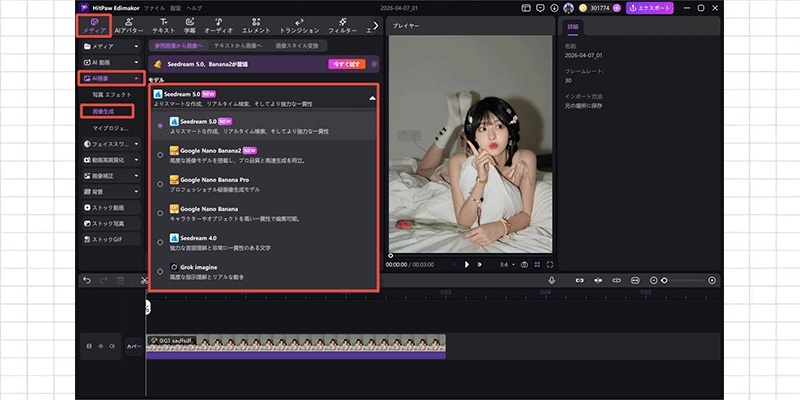The width and height of the screenshot is (800, 400).
Task: Record voiceover with the microphone icon
Action: 552,280
